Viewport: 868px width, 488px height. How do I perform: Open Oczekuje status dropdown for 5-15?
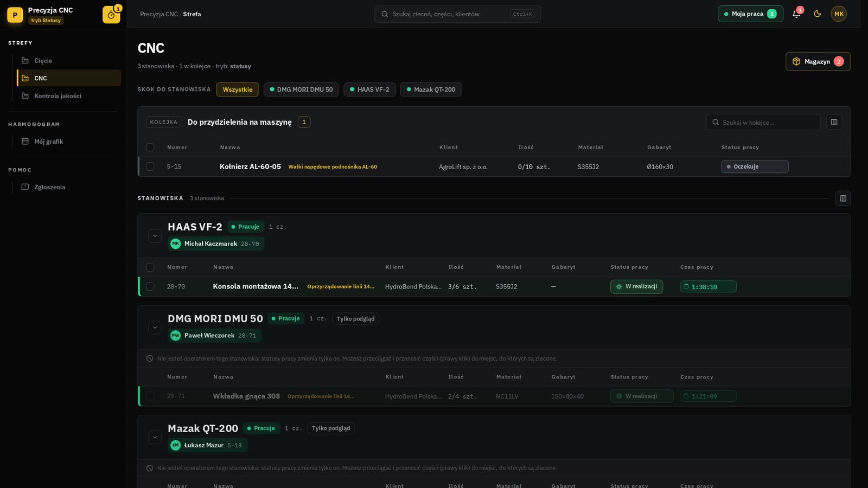(755, 167)
